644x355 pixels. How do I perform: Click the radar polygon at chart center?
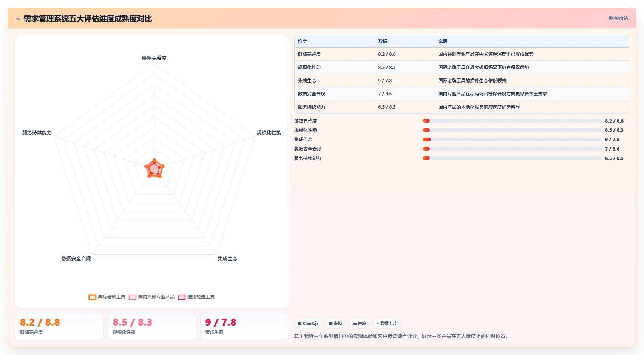click(x=154, y=169)
